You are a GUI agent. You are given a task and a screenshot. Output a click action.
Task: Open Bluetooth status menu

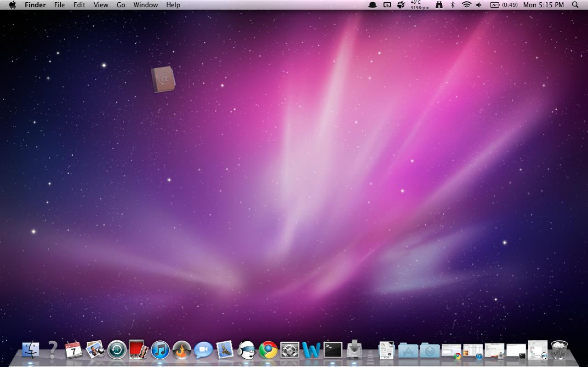452,5
